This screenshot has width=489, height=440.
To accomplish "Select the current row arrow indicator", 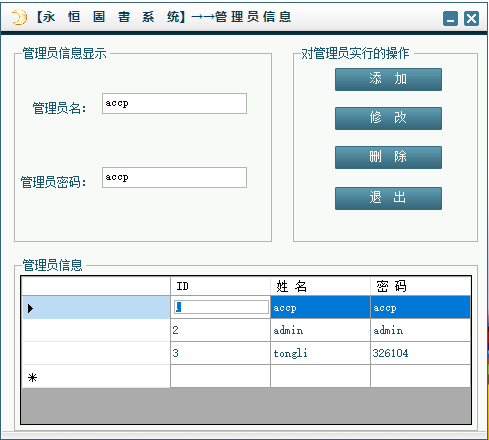I will pyautogui.click(x=31, y=308).
